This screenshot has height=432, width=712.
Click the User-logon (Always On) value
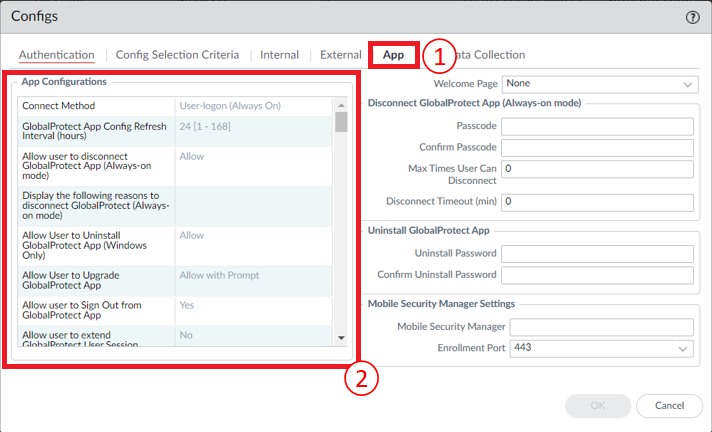(x=230, y=106)
